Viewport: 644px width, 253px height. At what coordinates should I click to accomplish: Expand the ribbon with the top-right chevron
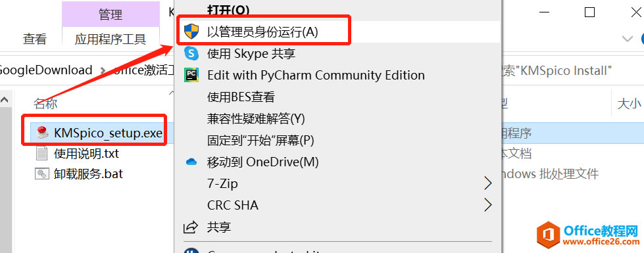click(x=627, y=39)
